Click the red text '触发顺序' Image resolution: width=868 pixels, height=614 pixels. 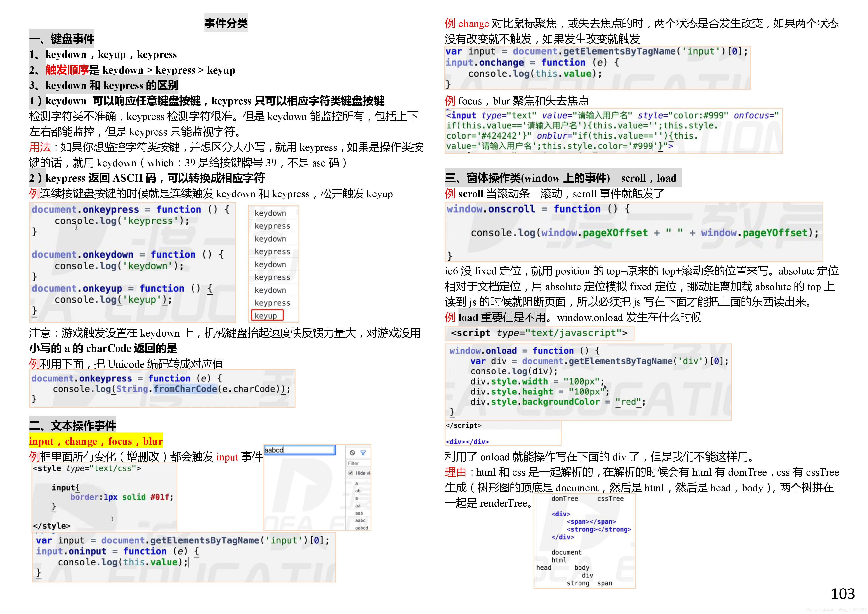click(67, 70)
